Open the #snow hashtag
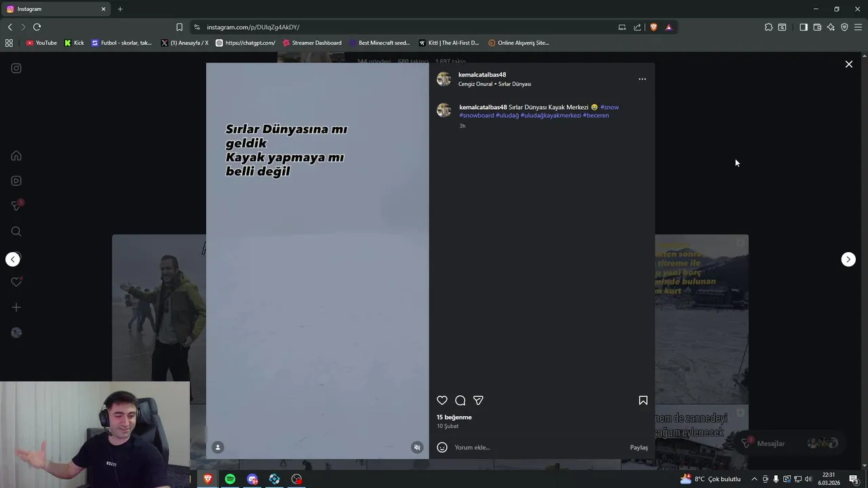The width and height of the screenshot is (868, 488). [x=610, y=107]
